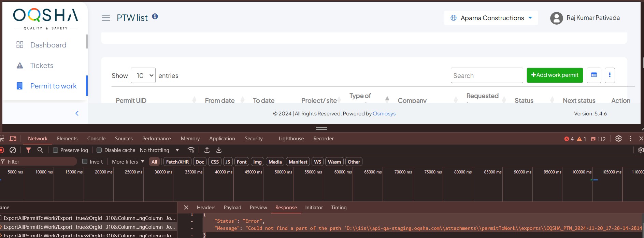Open the network search magnifier icon
This screenshot has width=644, height=238.
tap(40, 150)
